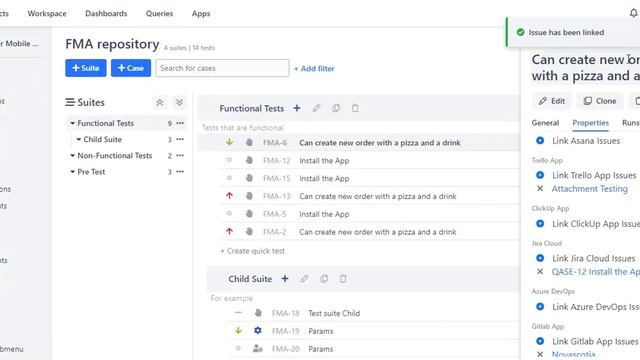
Task: Open Apps in top navigation
Action: pyautogui.click(x=201, y=13)
